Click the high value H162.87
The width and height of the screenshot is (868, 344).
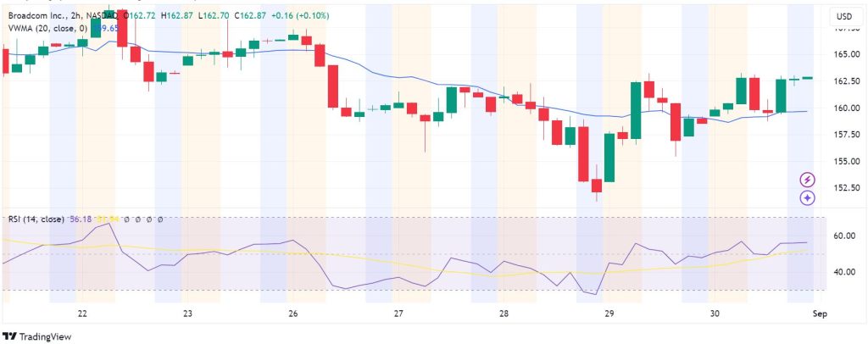[176, 16]
